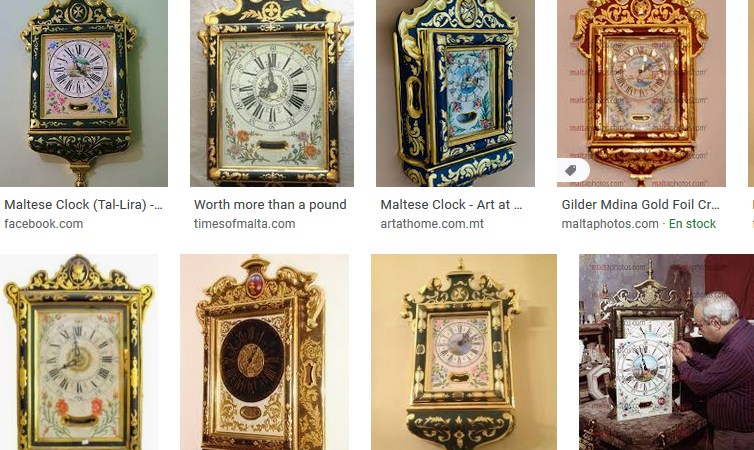This screenshot has height=450, width=754.
Task: Click the facebook.com source link
Action: coord(44,224)
